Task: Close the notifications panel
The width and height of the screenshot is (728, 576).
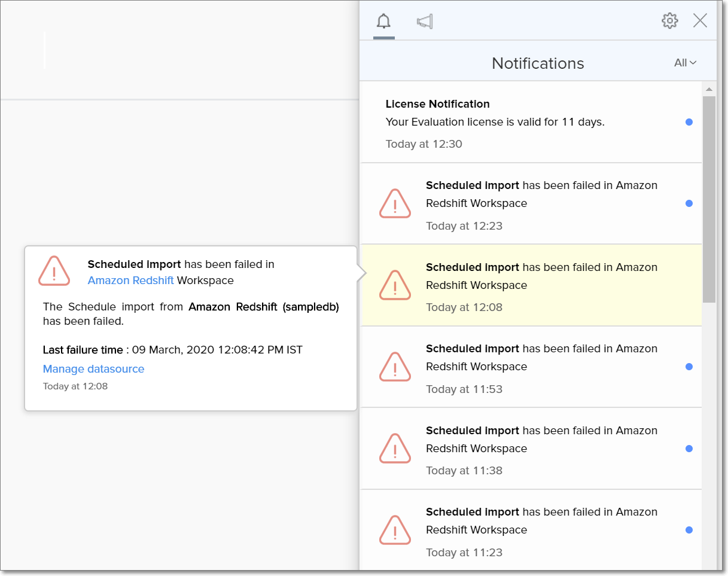Action: point(700,21)
